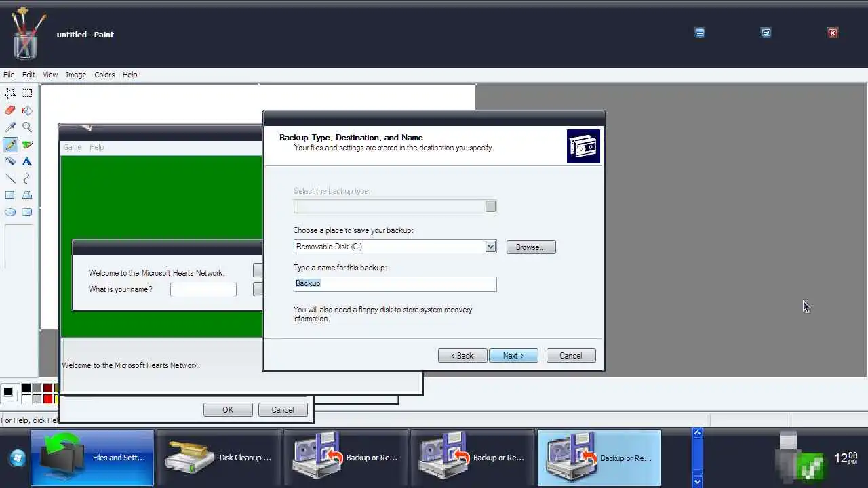Pick the light gray color swatch

(x=37, y=399)
